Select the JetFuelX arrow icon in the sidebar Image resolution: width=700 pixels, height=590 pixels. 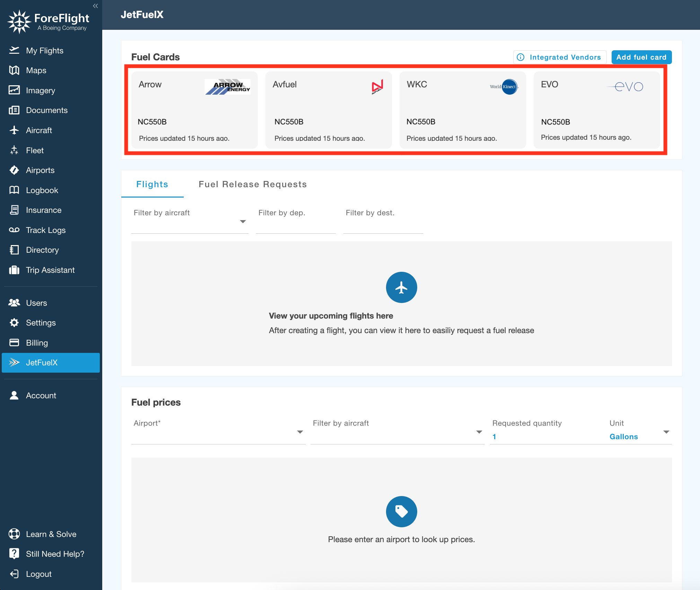click(x=14, y=362)
